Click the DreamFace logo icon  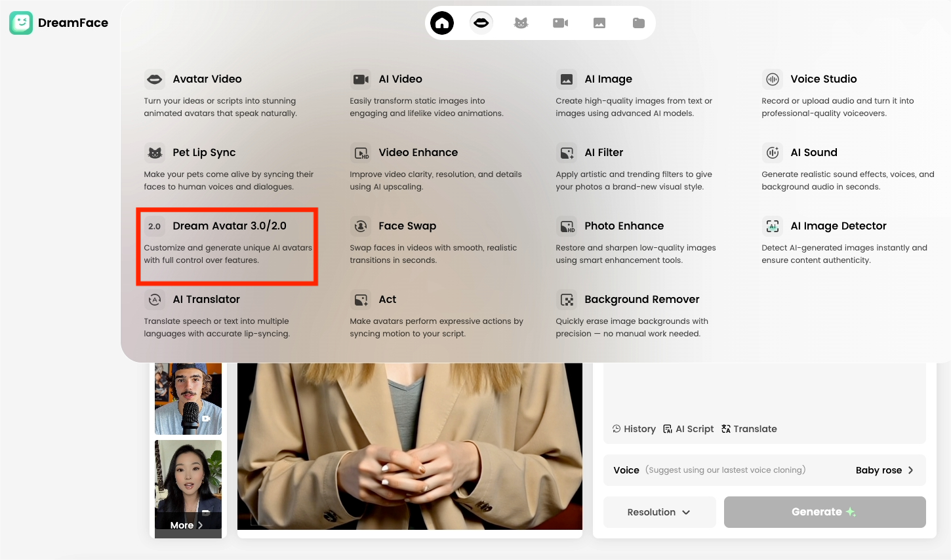(21, 23)
